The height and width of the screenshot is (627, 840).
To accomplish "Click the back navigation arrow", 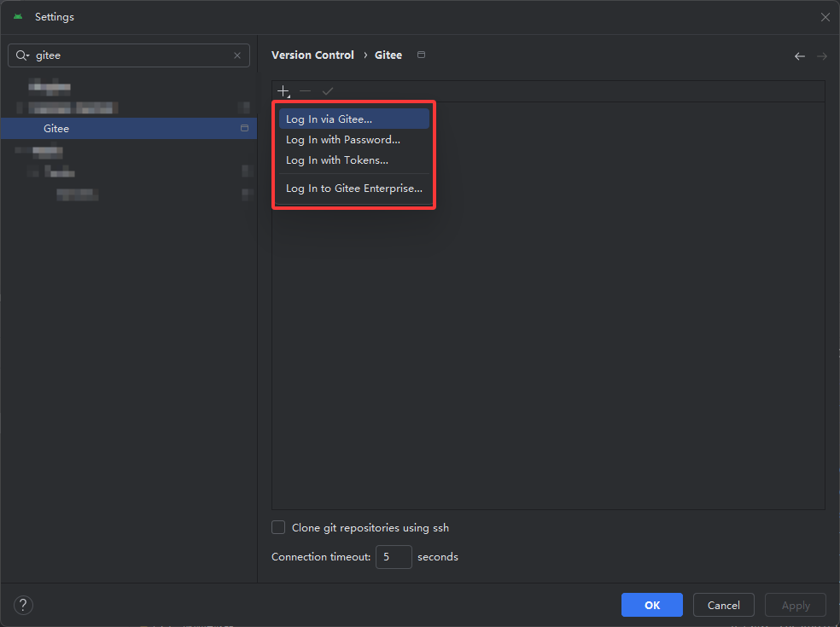I will (x=800, y=55).
